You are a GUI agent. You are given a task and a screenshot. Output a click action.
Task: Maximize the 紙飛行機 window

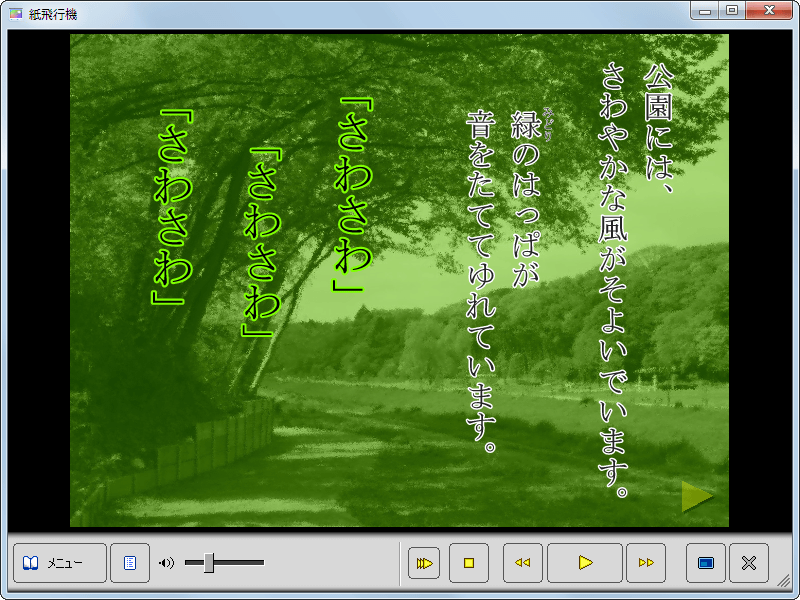click(x=732, y=11)
